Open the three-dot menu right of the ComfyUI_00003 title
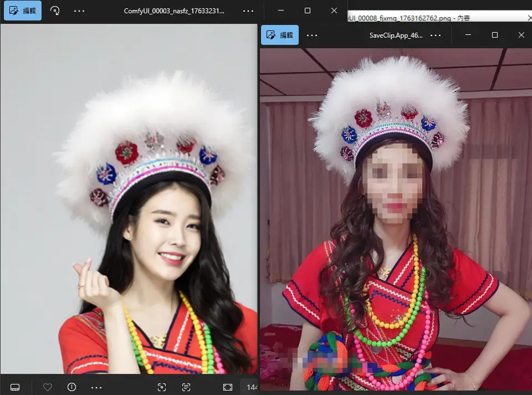The width and height of the screenshot is (532, 395). pyautogui.click(x=248, y=11)
